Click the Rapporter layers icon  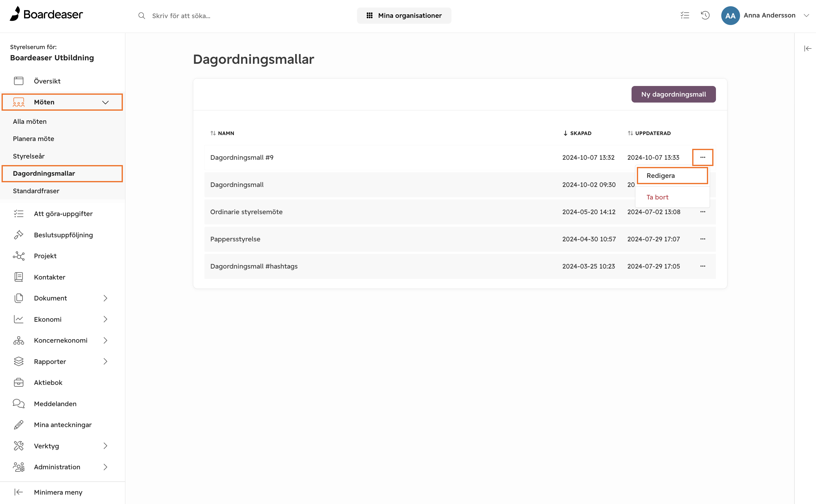point(19,361)
